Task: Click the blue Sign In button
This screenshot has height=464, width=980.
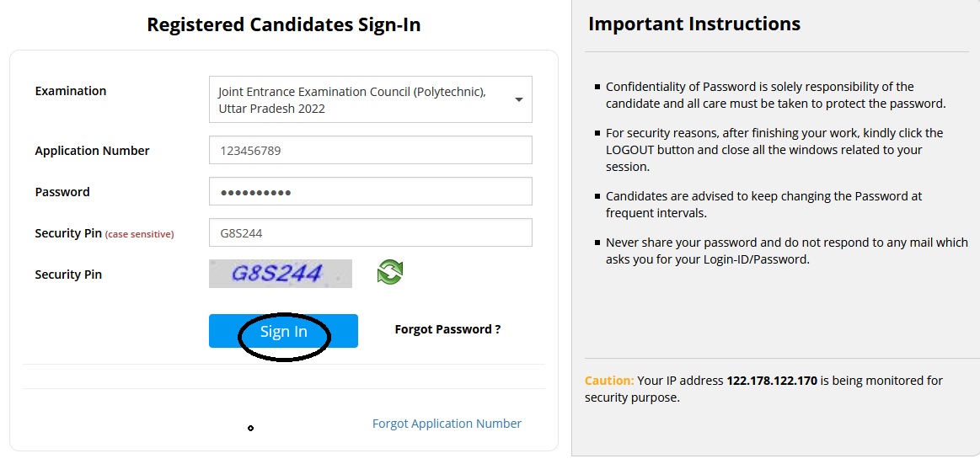Action: (x=283, y=331)
